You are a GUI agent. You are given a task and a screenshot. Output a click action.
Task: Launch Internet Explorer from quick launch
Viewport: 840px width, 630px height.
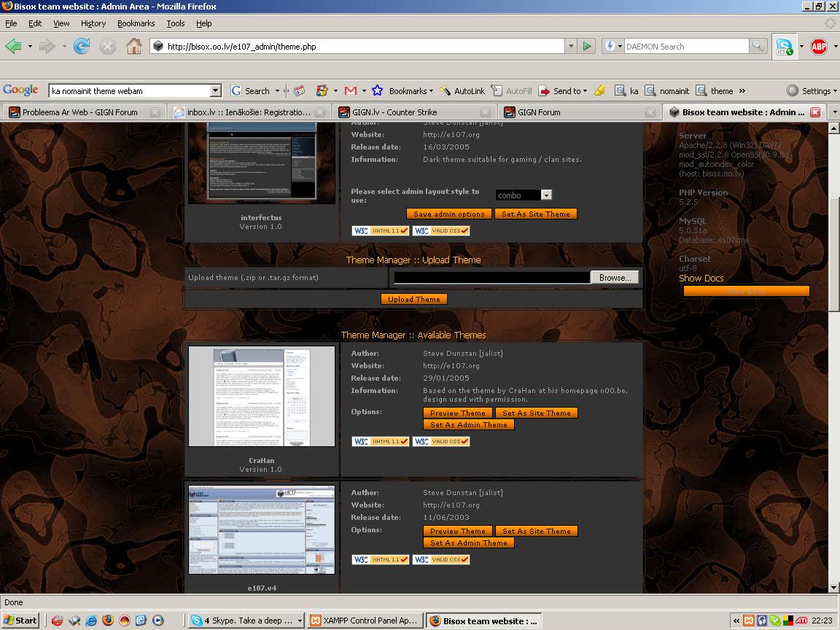(x=91, y=621)
